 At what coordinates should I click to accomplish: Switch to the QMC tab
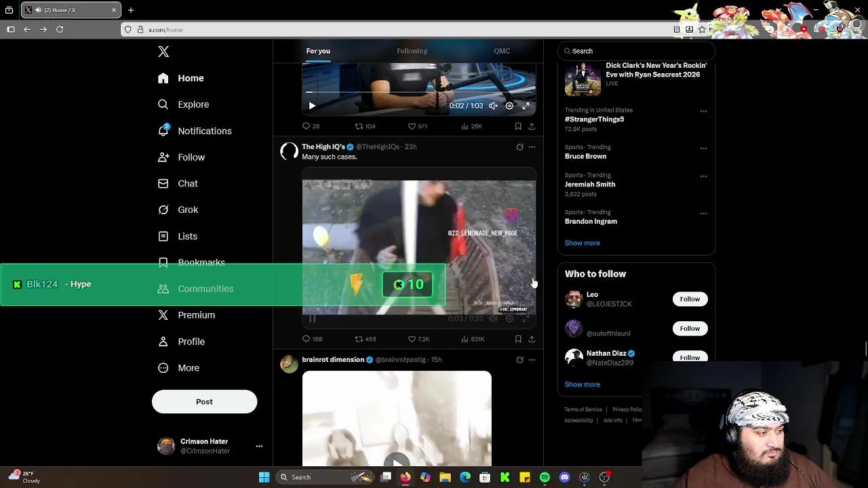tap(502, 51)
